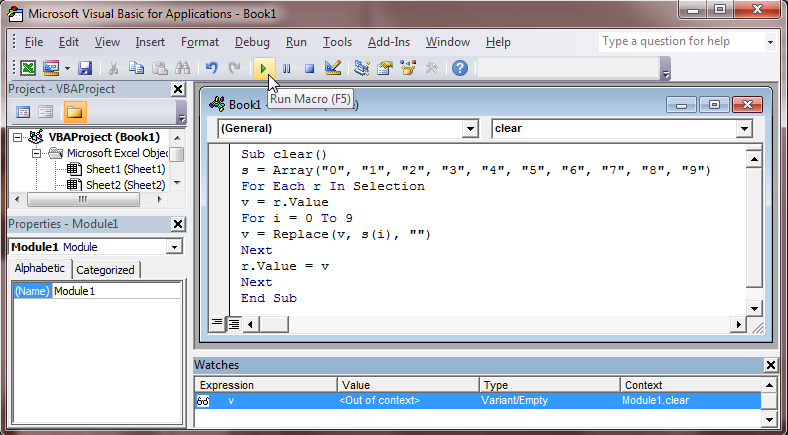
Task: Open the File menu
Action: pos(34,42)
